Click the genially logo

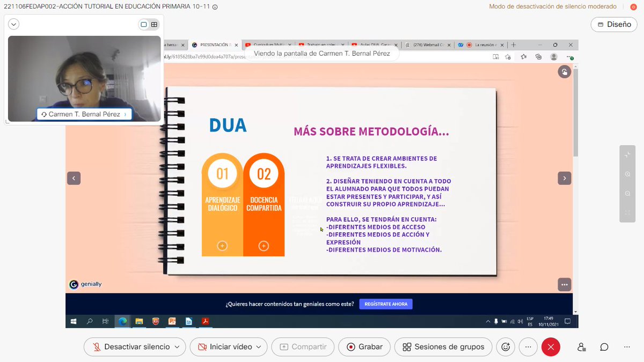[x=85, y=284]
